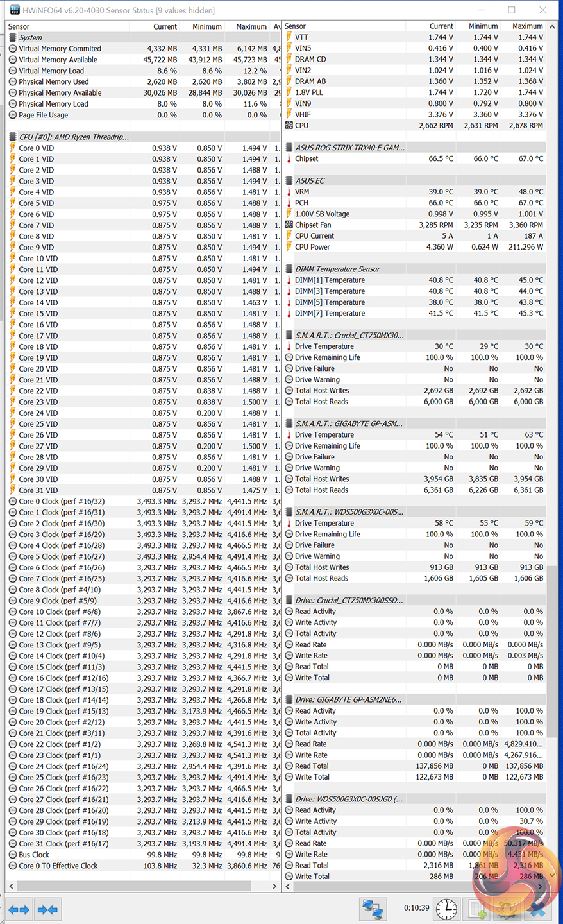Click the left pane Maximum column header

[x=247, y=26]
